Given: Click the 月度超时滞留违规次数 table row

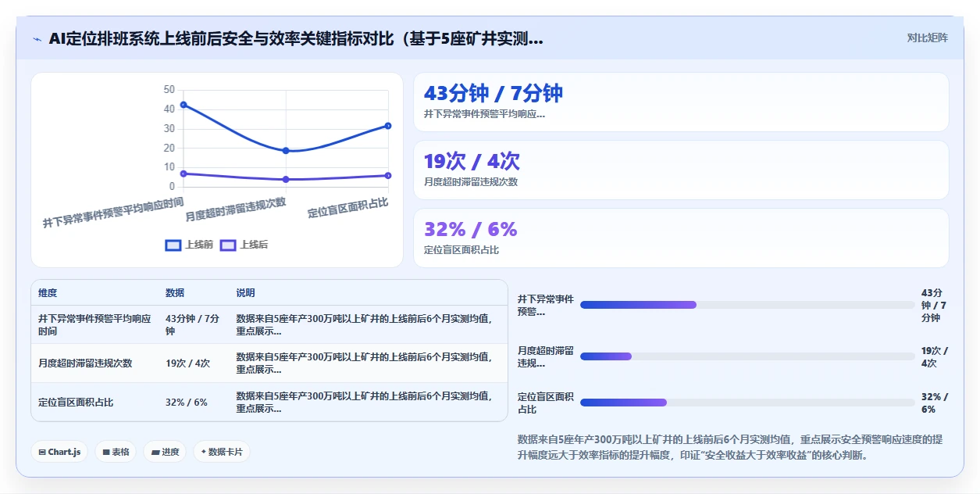Looking at the screenshot, I should 269,363.
